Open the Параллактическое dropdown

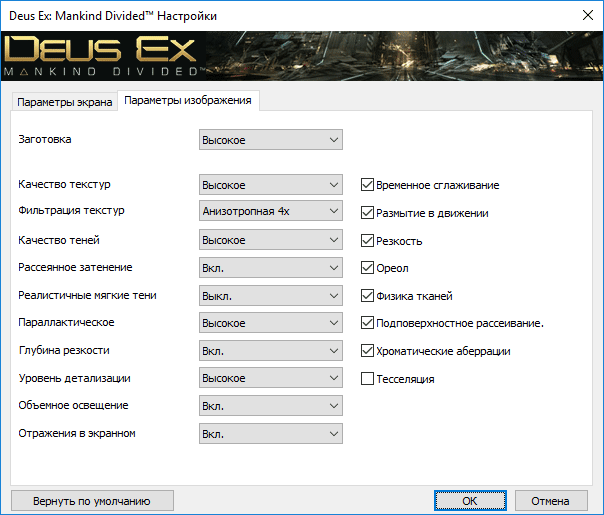click(270, 323)
